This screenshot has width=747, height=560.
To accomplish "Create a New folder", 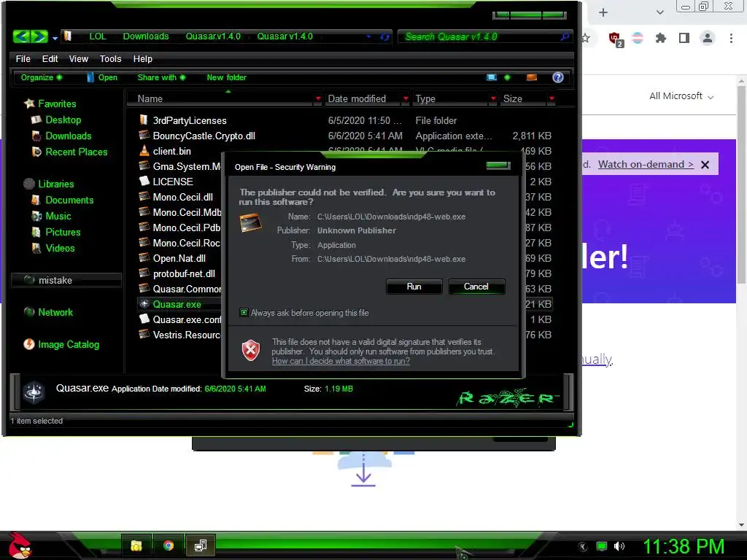I will click(226, 77).
